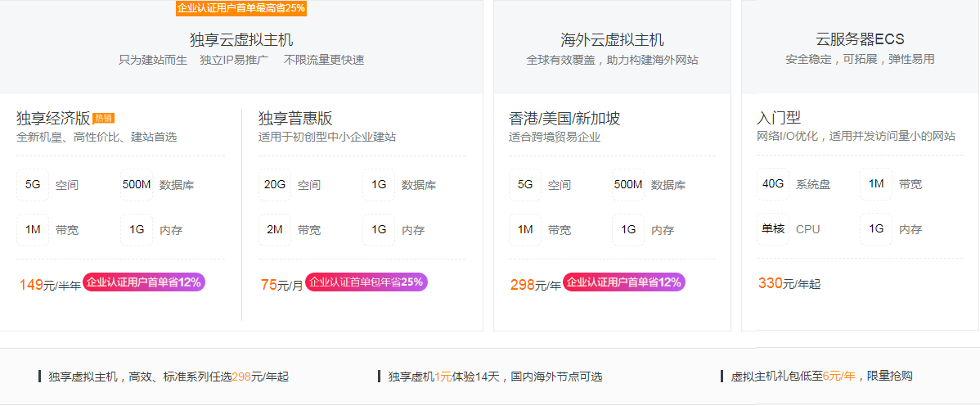Click the orange 热销 badge
The width and height of the screenshot is (980, 406).
click(x=103, y=118)
